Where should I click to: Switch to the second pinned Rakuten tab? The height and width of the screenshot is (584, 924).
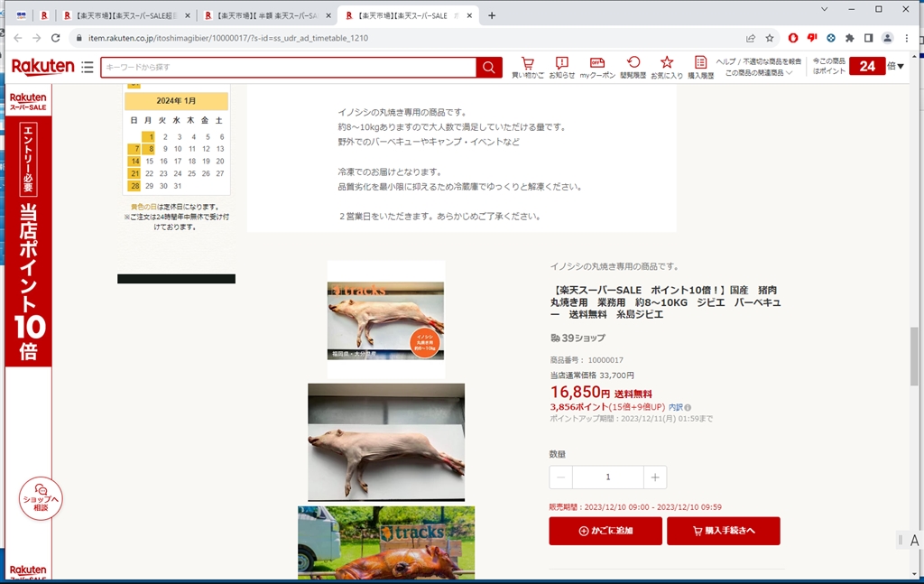44,16
